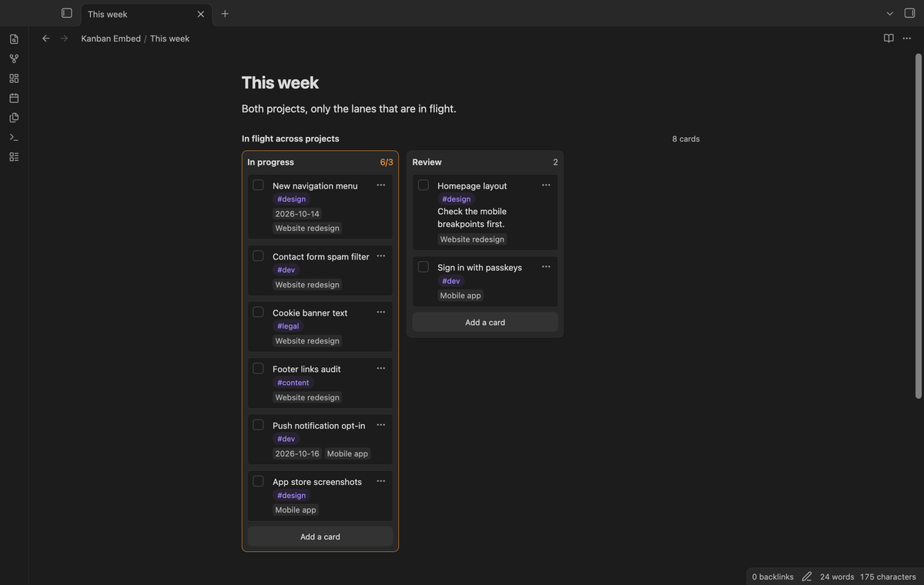Navigate forward with the right arrow
Screen dimensions: 924x585
tap(64, 38)
